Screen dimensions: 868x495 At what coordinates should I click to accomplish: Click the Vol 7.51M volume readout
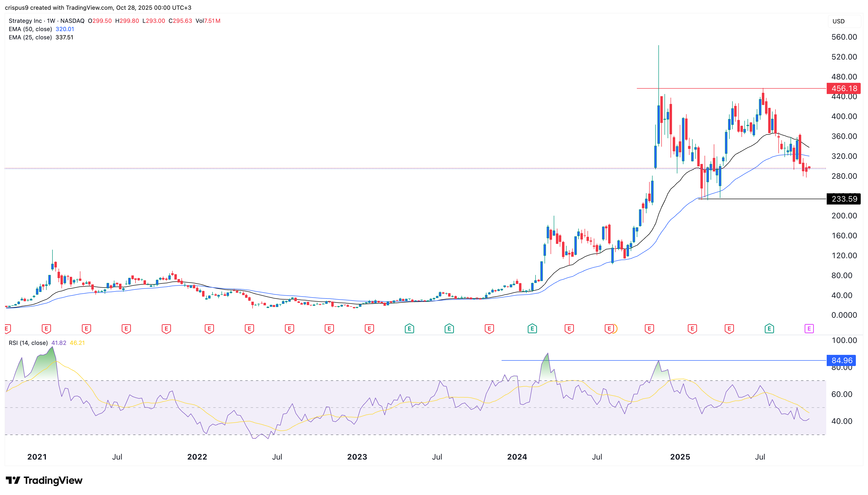tap(208, 21)
